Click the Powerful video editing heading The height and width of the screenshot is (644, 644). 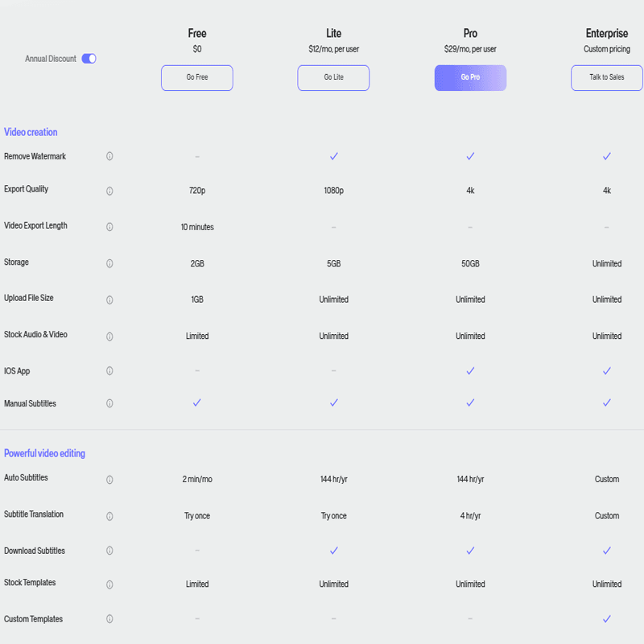44,453
